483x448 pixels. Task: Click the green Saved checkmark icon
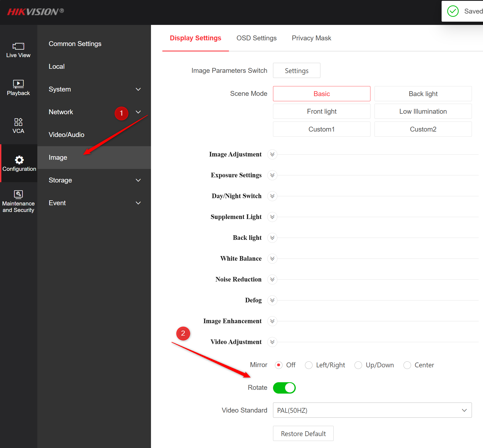tap(453, 11)
